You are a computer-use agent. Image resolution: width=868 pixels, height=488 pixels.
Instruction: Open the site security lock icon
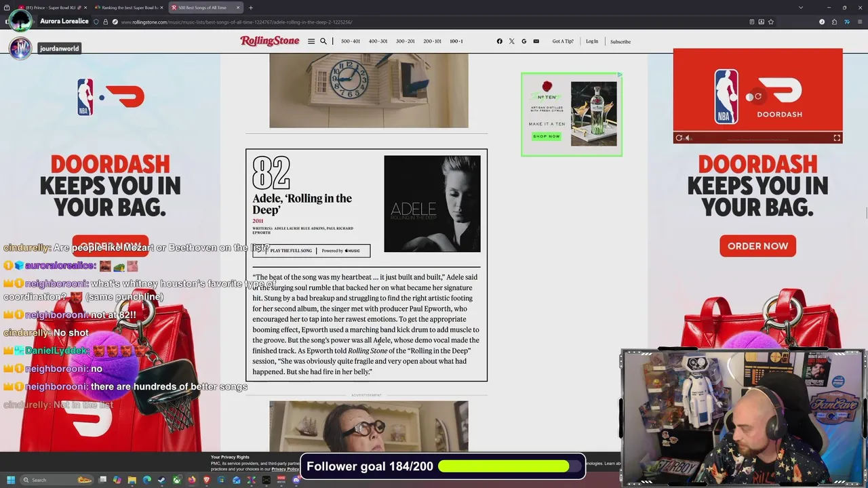click(105, 22)
